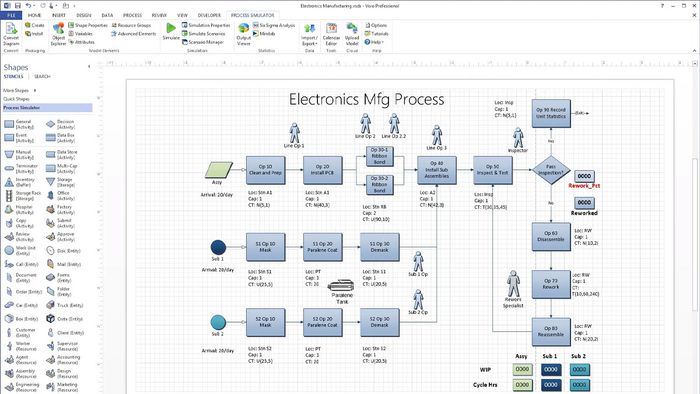Select the Hospital (Activity) stencil shape
Image resolution: width=700 pixels, height=394 pixels.
[18, 209]
